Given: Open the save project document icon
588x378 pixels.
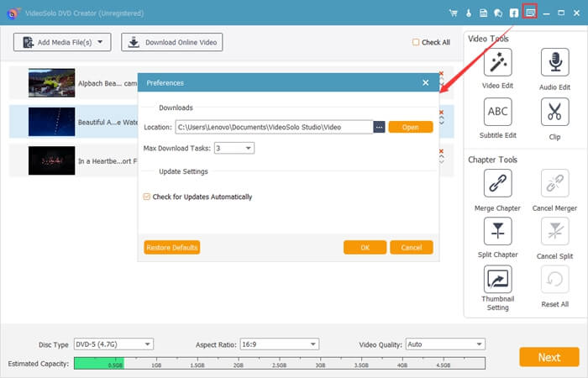Looking at the screenshot, I should coord(483,13).
